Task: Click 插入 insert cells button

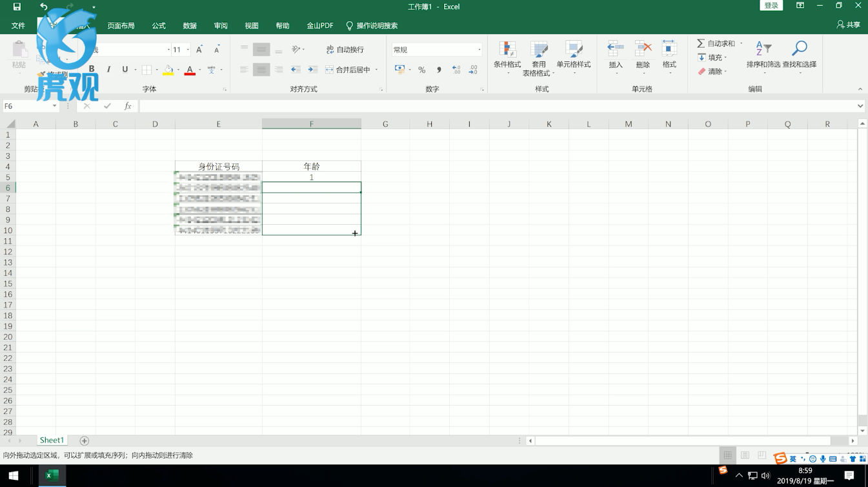Action: pyautogui.click(x=616, y=57)
